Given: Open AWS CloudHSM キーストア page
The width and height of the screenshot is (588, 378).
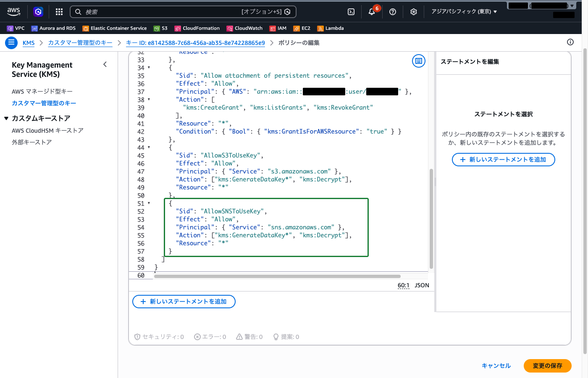Looking at the screenshot, I should 47,131.
